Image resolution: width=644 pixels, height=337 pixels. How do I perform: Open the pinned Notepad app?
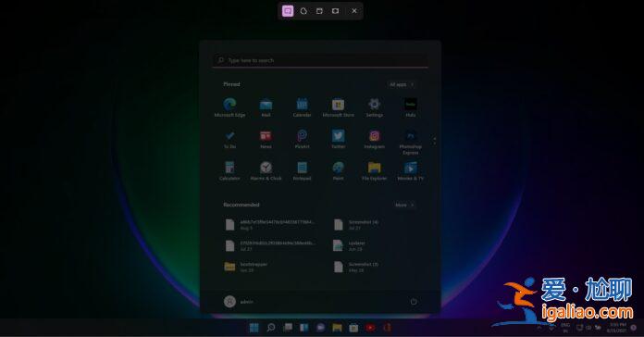point(303,171)
